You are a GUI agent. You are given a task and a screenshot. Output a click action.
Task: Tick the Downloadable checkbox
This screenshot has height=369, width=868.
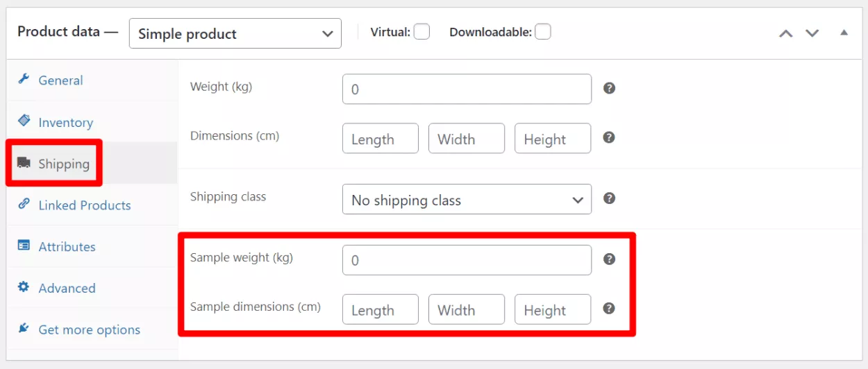pyautogui.click(x=543, y=32)
